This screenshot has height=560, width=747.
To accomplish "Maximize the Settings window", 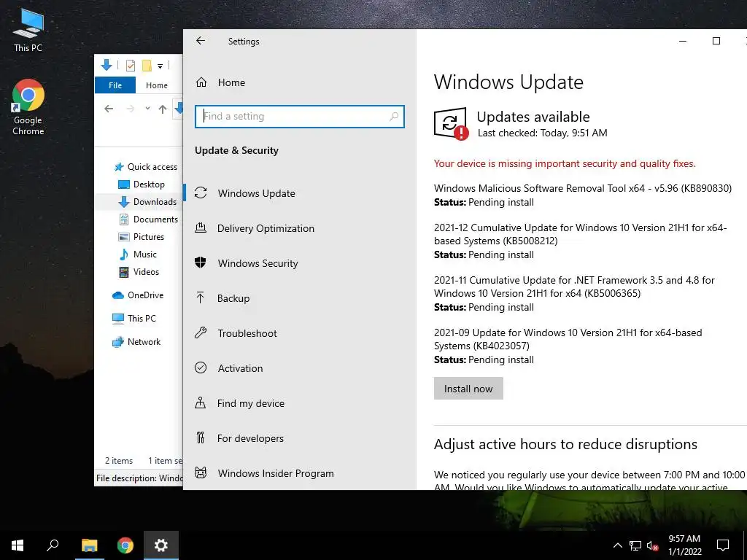I will (x=716, y=41).
